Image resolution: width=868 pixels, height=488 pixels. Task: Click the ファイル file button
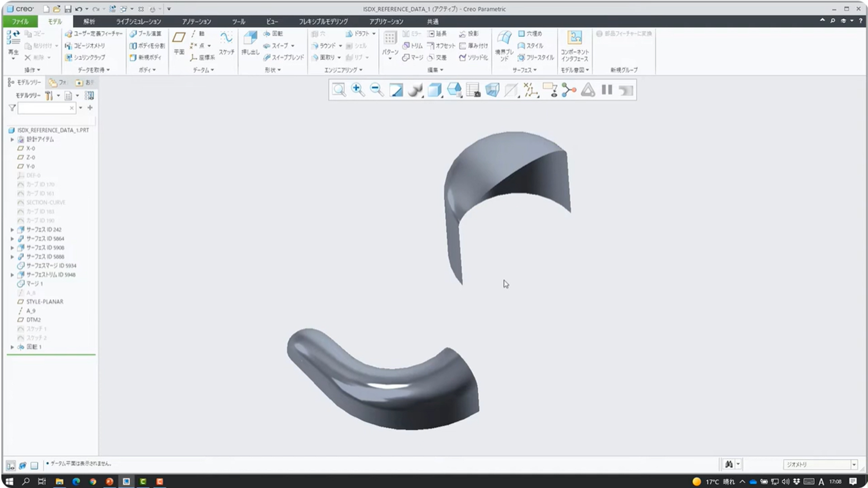20,21
